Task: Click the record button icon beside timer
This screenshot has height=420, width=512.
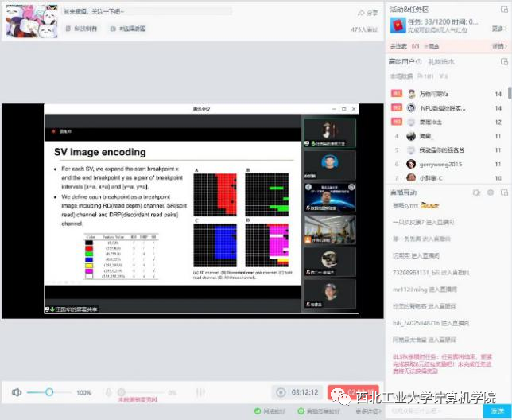Action: (x=280, y=392)
